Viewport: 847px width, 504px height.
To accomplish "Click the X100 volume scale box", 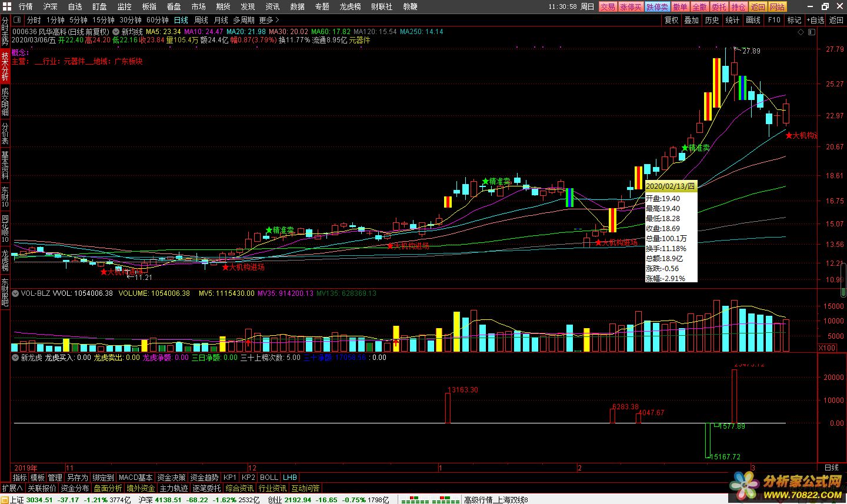I will [x=827, y=348].
